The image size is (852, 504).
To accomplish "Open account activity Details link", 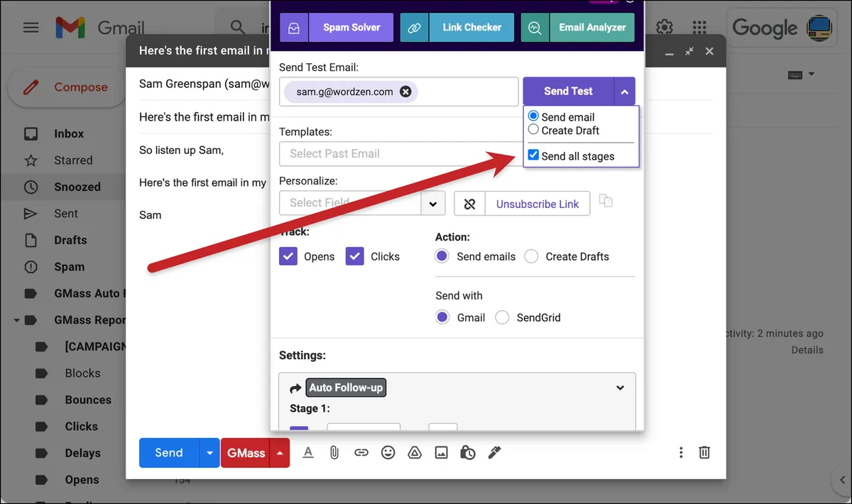I will [x=807, y=350].
